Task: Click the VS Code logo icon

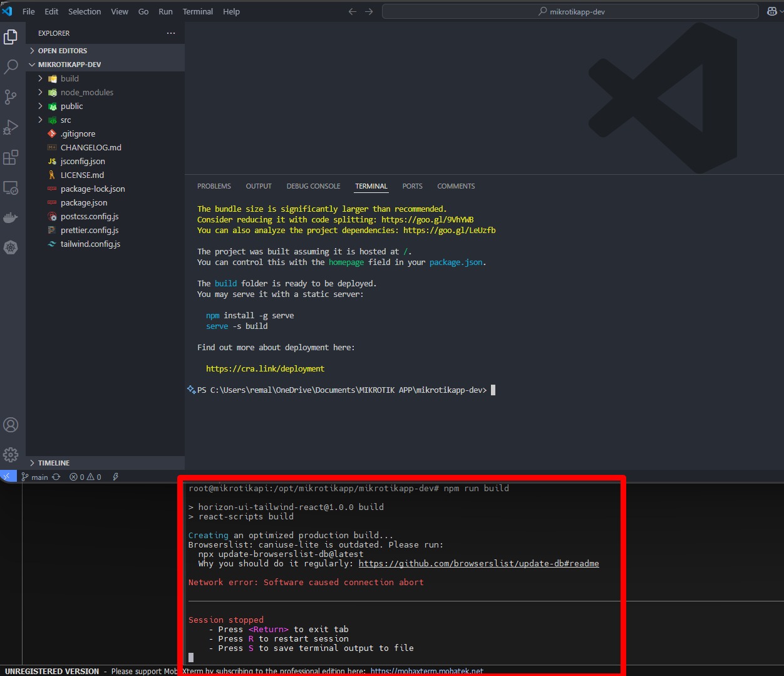Action: [7, 11]
